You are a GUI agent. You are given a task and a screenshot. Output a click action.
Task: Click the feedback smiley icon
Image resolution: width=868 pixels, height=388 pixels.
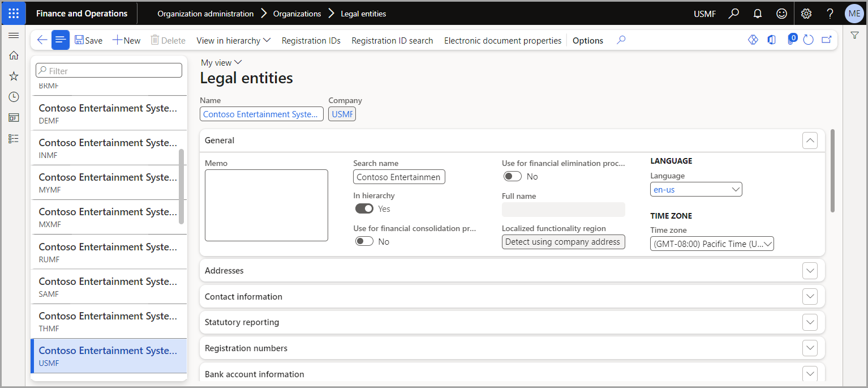pyautogui.click(x=781, y=14)
